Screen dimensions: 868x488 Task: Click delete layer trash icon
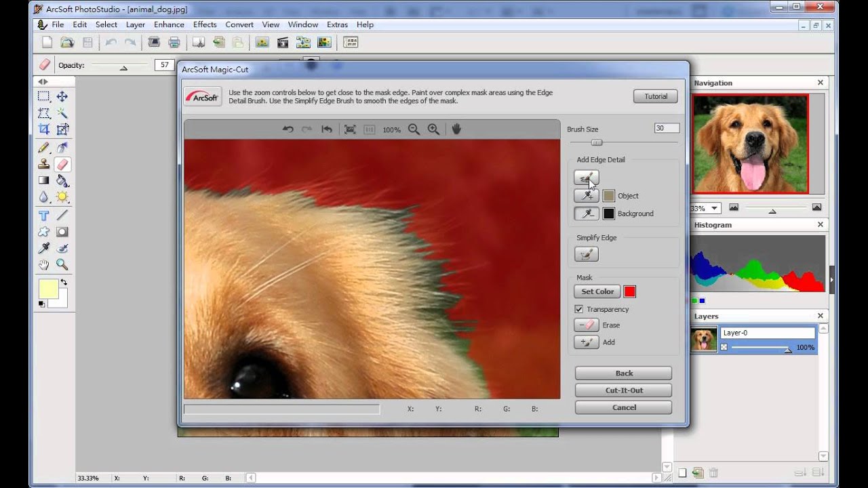point(713,472)
